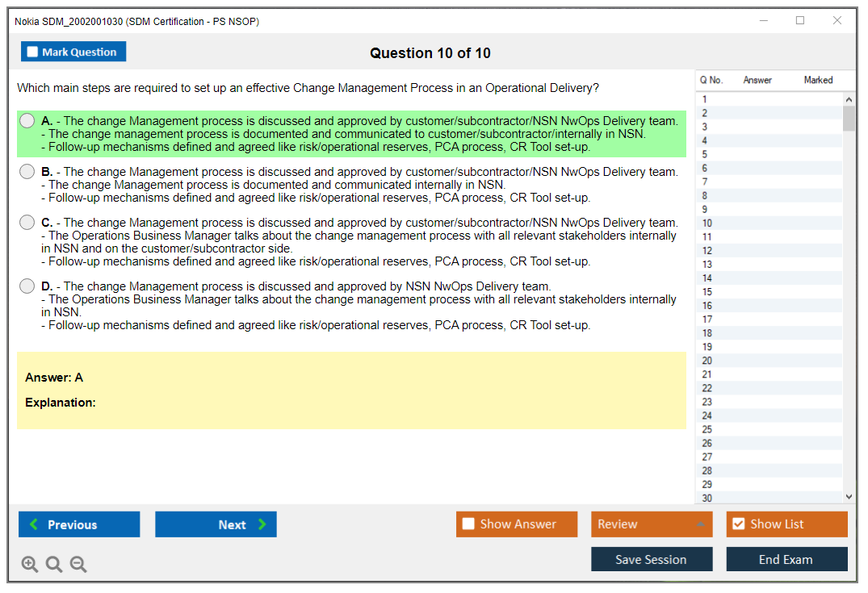Select answer option D radio button

27,286
